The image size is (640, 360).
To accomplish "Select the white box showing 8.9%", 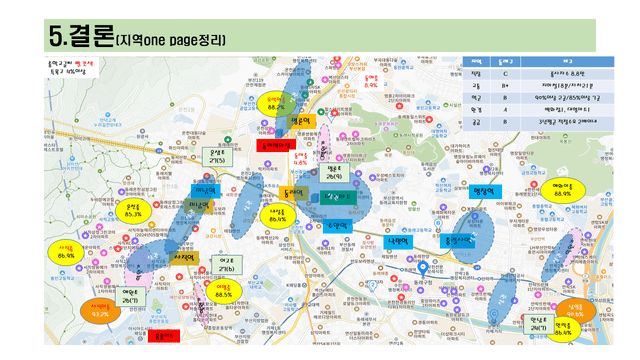I will click(x=371, y=81).
